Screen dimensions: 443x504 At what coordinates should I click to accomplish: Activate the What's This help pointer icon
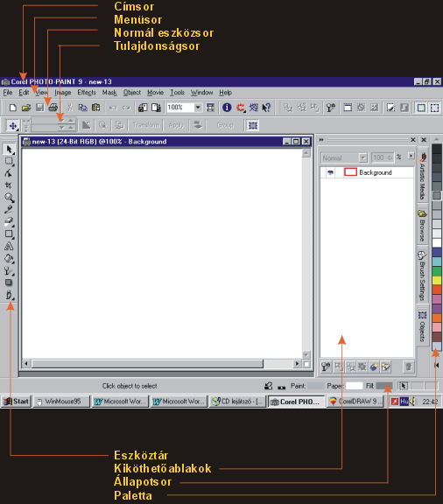(266, 108)
